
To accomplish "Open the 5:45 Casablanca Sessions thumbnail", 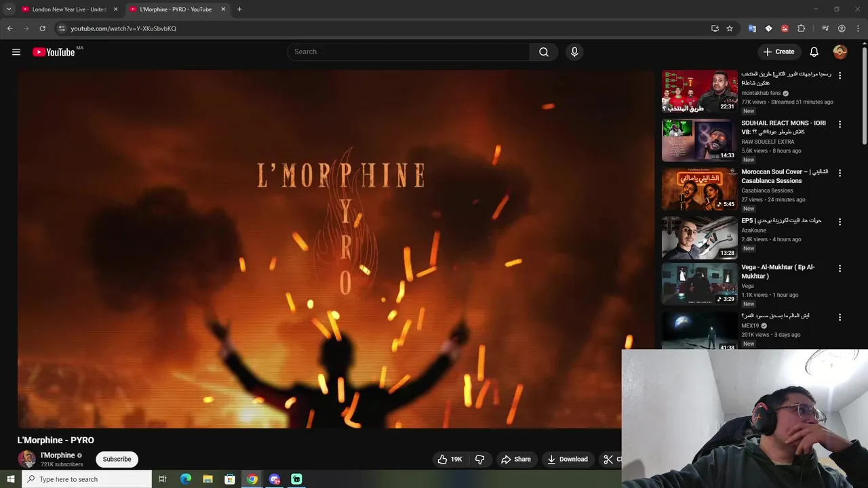I will pyautogui.click(x=699, y=189).
